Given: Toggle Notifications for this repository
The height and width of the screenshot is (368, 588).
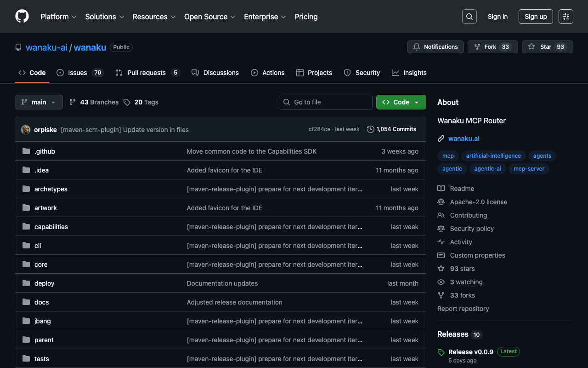Looking at the screenshot, I should (x=435, y=47).
